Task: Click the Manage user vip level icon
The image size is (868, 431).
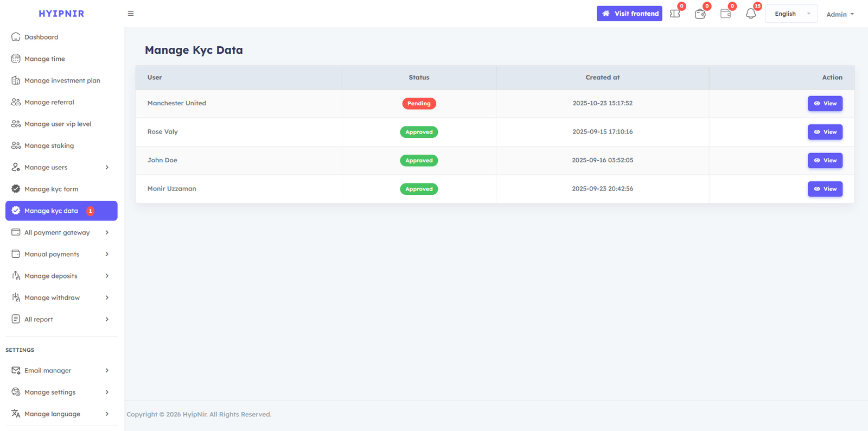Action: coord(16,124)
